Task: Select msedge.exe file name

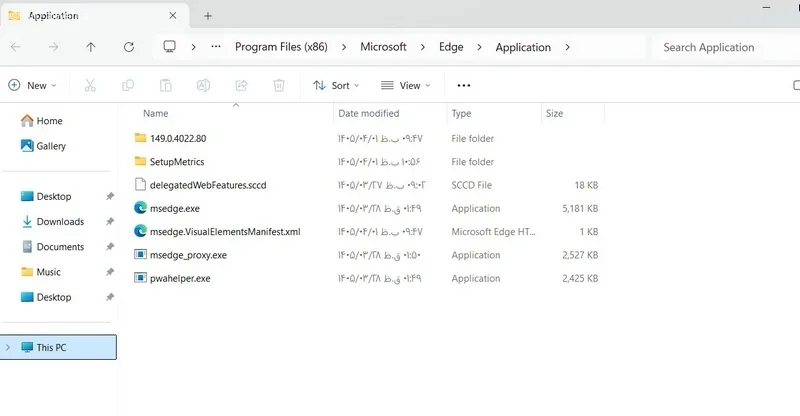Action: click(175, 208)
